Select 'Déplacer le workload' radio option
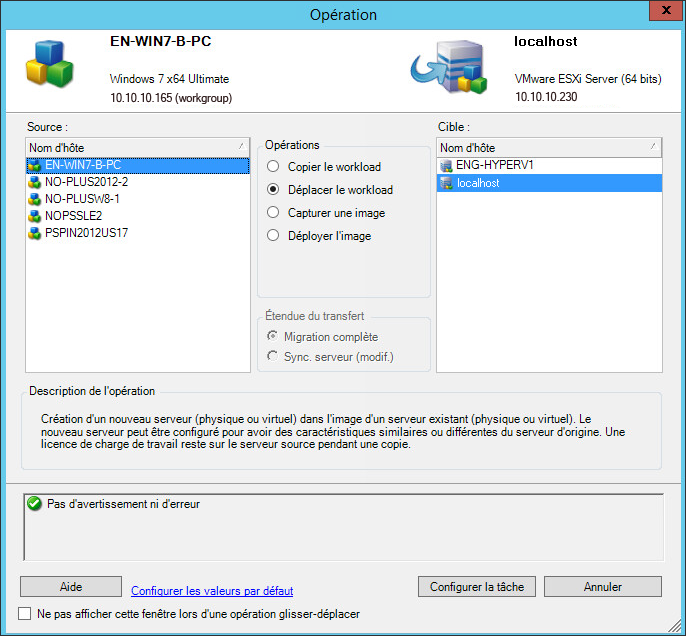Viewport: 686px width, 636px height. click(x=273, y=190)
